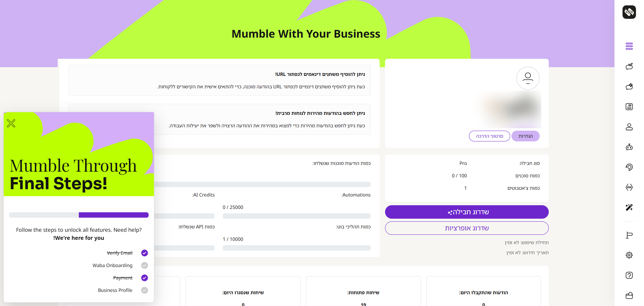Open the robot chatbot icon in sidebar
Viewport: 644px width, 306px height.
[x=629, y=147]
